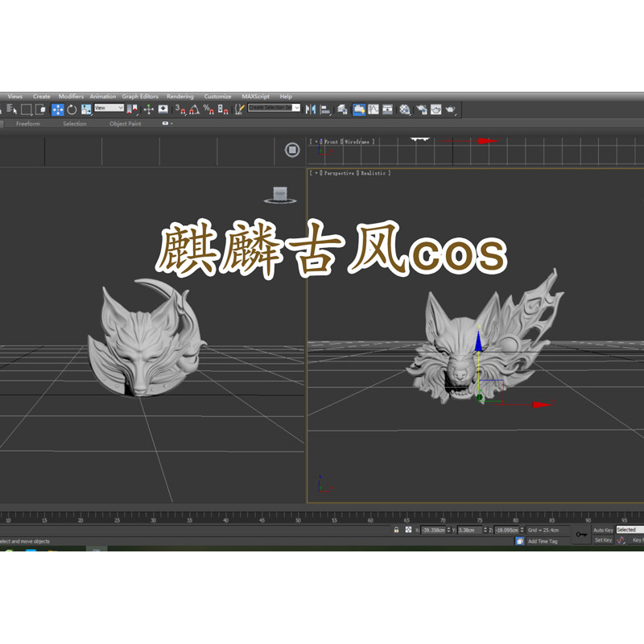Screen dimensions: 644x644
Task: Open the Material Editor
Action: click(405, 109)
